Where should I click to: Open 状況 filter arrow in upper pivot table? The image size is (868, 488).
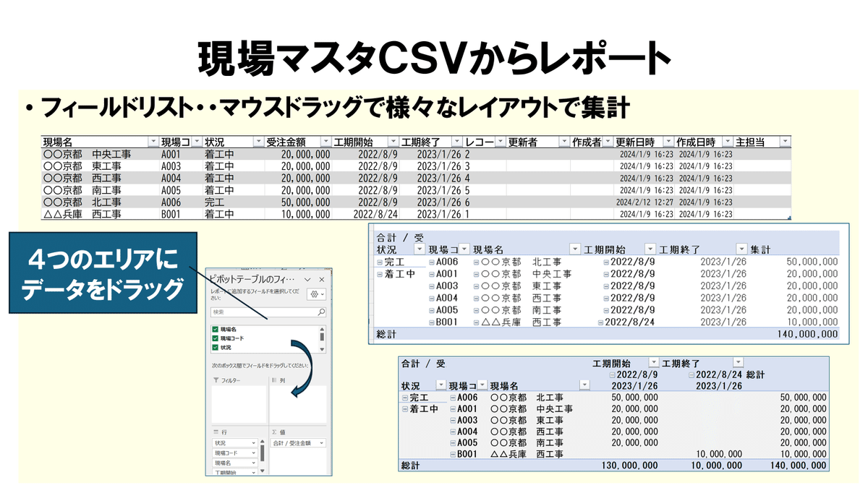421,249
